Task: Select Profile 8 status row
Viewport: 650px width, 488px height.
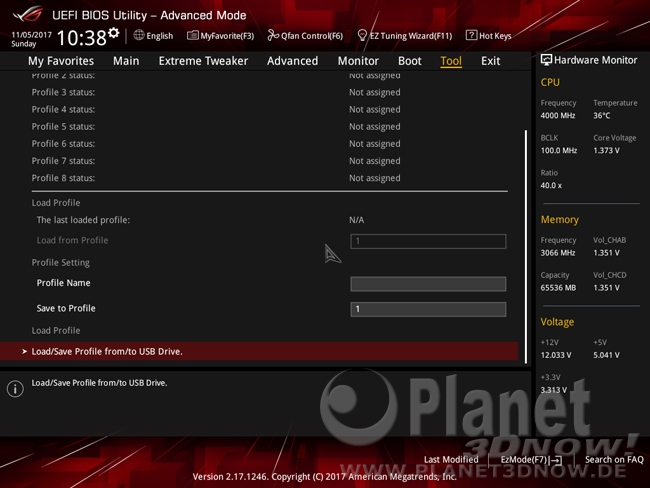Action: click(x=269, y=178)
